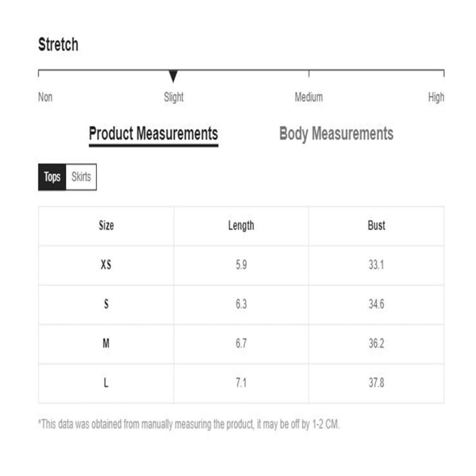Select the Product Measurements tab
The image size is (476, 476).
pyautogui.click(x=153, y=135)
